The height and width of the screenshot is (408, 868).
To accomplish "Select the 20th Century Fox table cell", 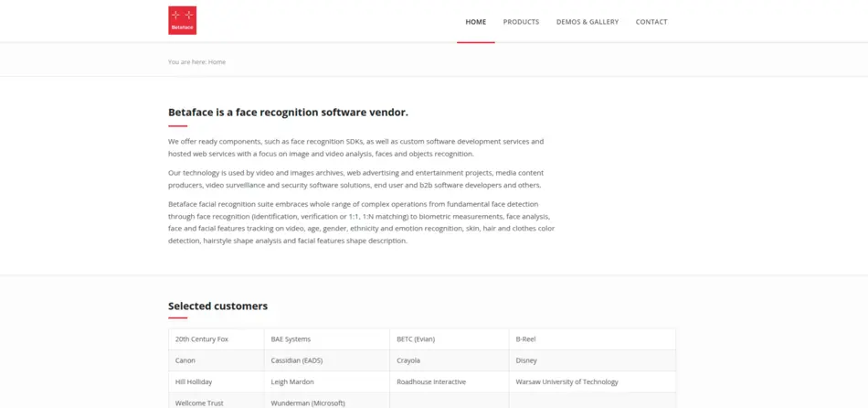I will tap(217, 339).
